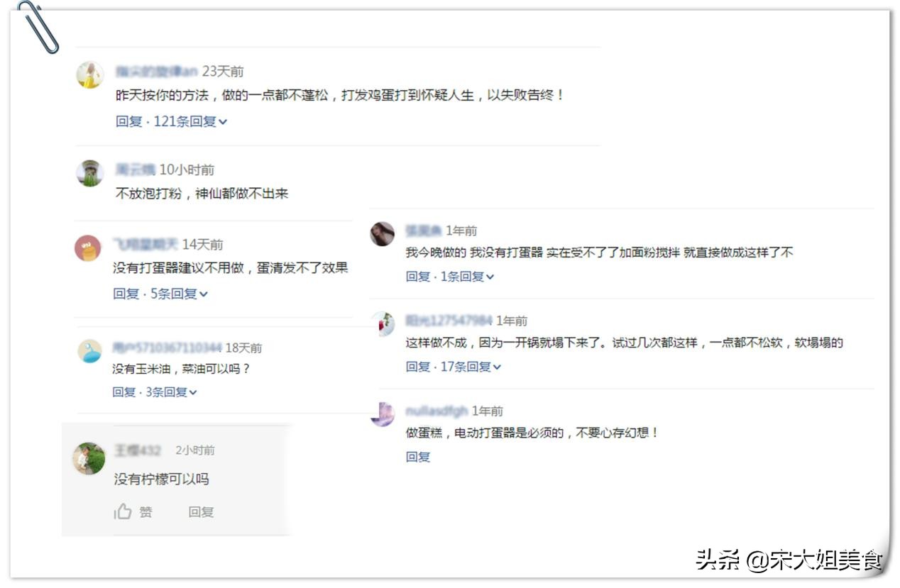This screenshot has width=900, height=588.
Task: Open 飞翔星期天's profile avatar
Action: click(x=88, y=247)
